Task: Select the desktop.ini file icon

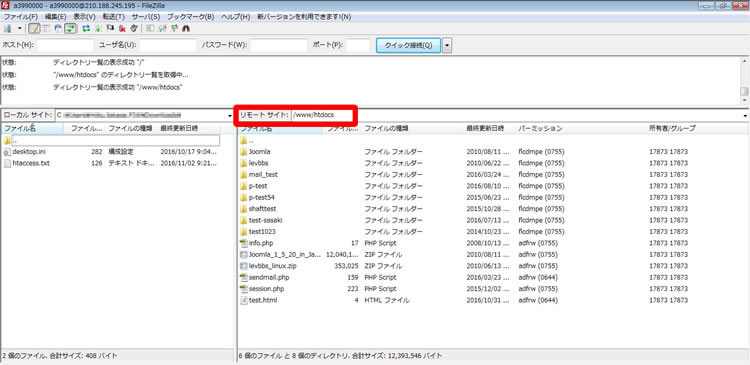Action: [x=7, y=152]
